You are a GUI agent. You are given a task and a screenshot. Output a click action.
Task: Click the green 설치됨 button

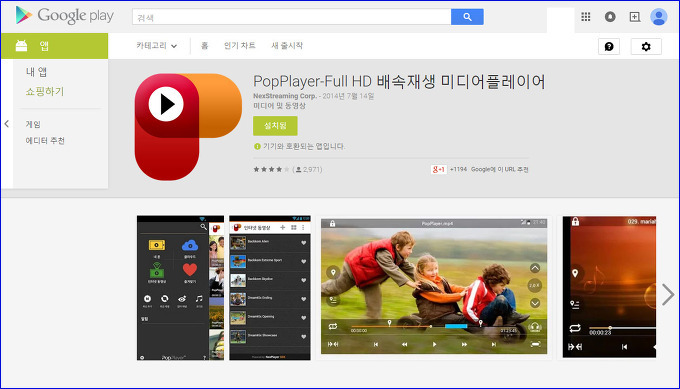[x=275, y=126]
